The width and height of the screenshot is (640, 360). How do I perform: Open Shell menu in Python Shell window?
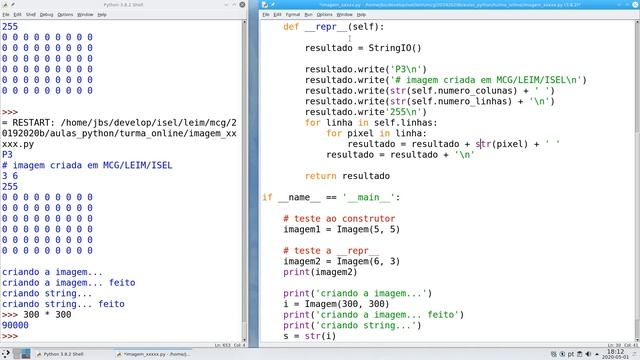pos(31,14)
